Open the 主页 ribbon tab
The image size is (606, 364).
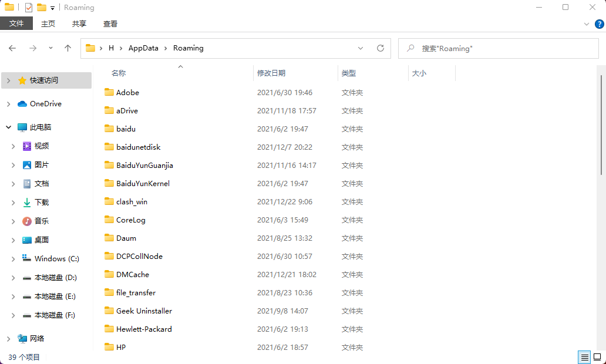(x=48, y=24)
